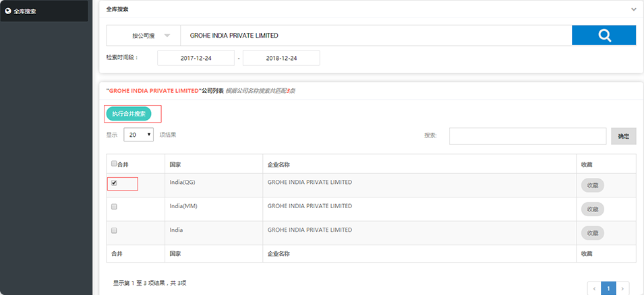Click the 执行合并搜索 button

pos(129,114)
